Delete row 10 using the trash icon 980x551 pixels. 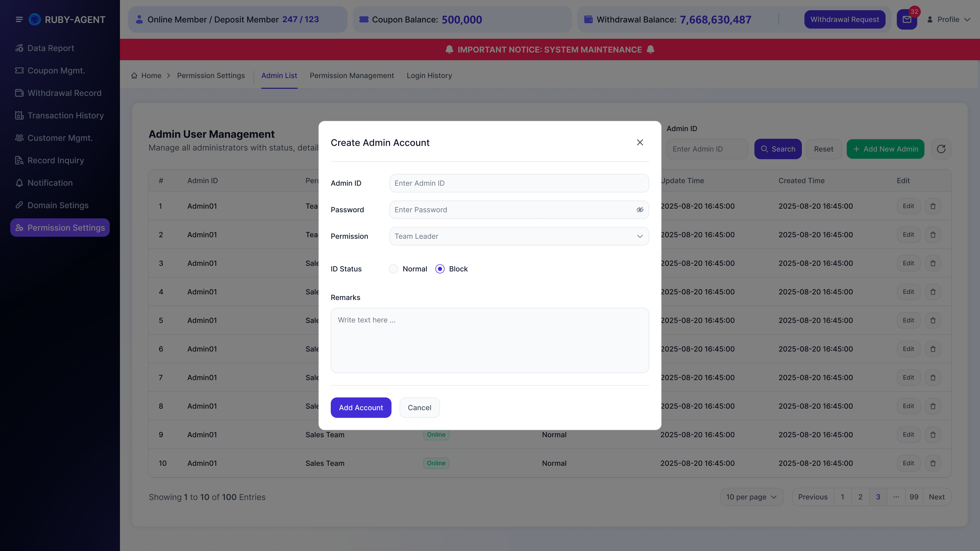933,463
